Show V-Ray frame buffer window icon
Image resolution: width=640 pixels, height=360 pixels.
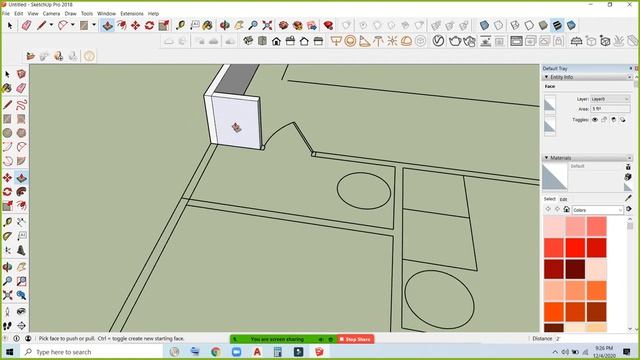click(516, 41)
